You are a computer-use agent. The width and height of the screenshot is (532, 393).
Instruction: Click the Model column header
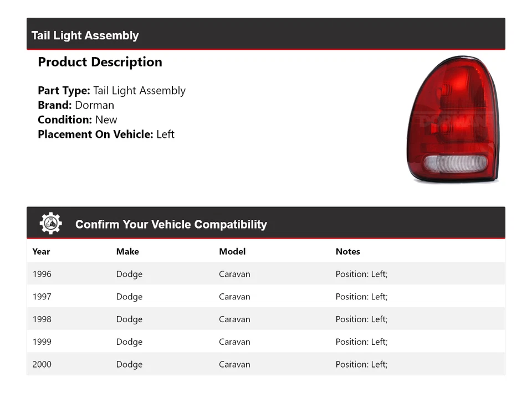(x=232, y=251)
